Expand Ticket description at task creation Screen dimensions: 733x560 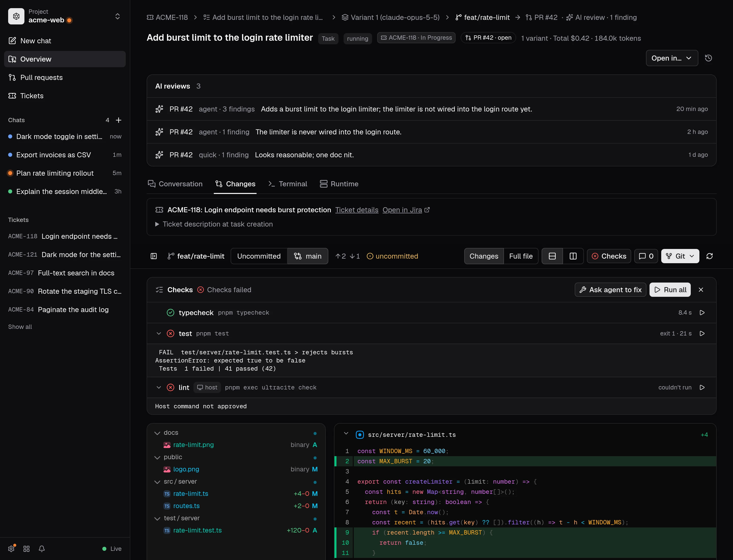(214, 224)
